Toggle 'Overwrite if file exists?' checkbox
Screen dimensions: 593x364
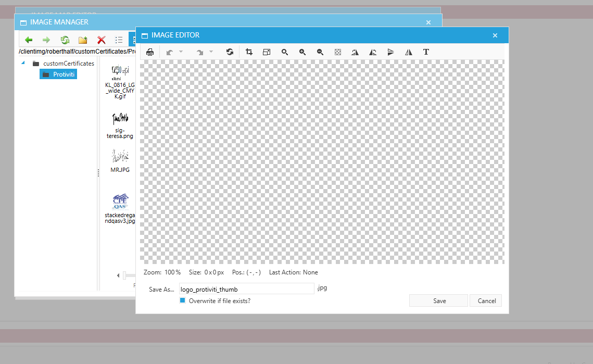(183, 300)
